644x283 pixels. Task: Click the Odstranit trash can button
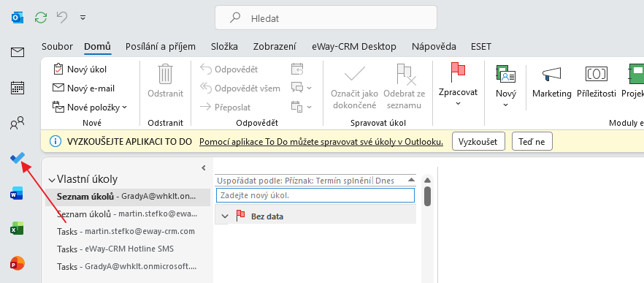[166, 80]
